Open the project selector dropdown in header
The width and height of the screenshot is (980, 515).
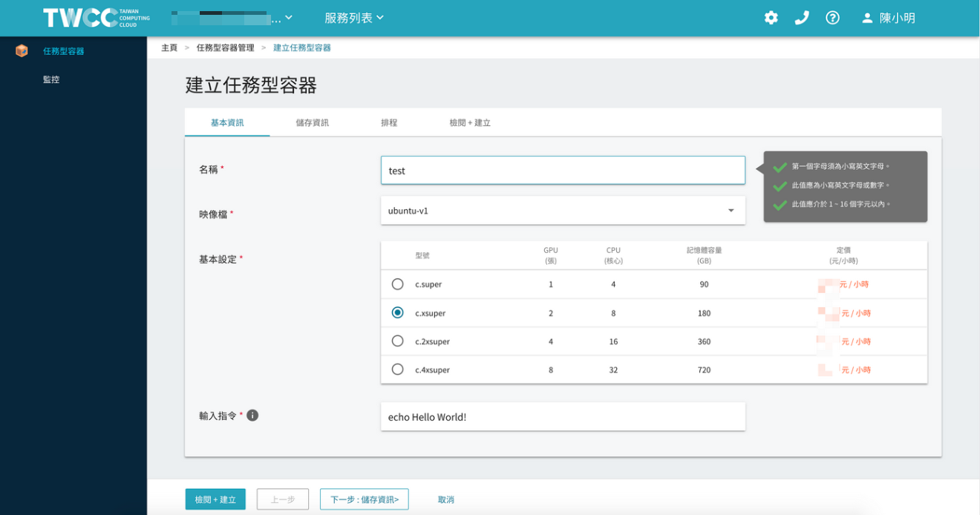point(232,18)
